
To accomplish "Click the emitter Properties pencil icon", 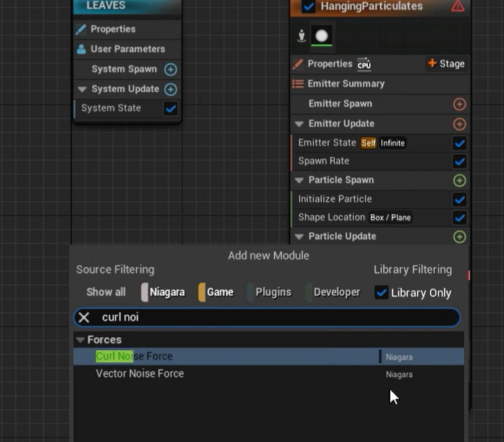I will [298, 64].
